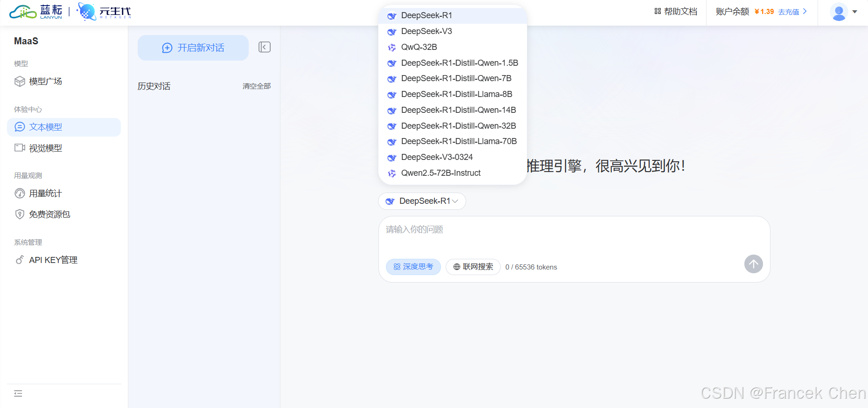Click the user avatar icon
Viewport: 868px width, 408px height.
click(839, 12)
